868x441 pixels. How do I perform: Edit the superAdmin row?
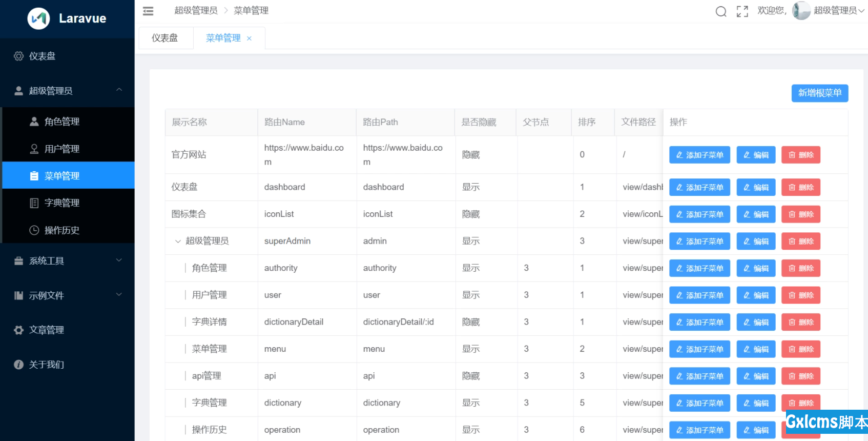pyautogui.click(x=756, y=241)
